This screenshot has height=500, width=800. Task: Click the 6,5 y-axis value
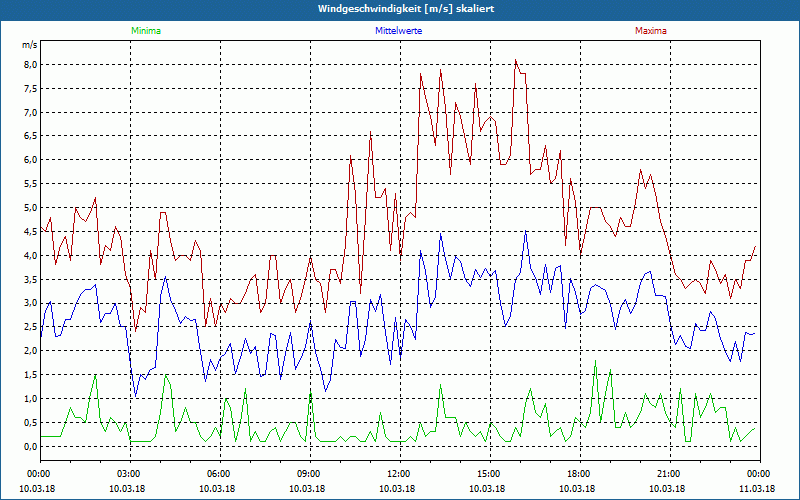coord(31,136)
